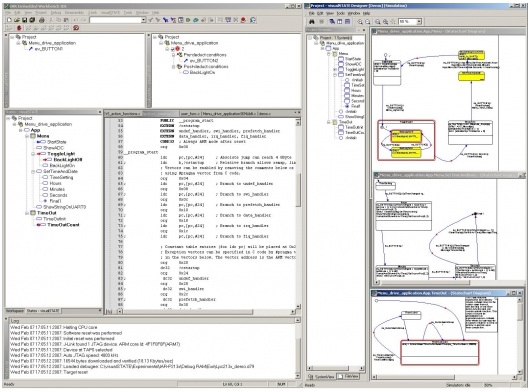This screenshot has width=530, height=391.
Task: Collapse the ToggleLight node in States tree
Action: 33,154
